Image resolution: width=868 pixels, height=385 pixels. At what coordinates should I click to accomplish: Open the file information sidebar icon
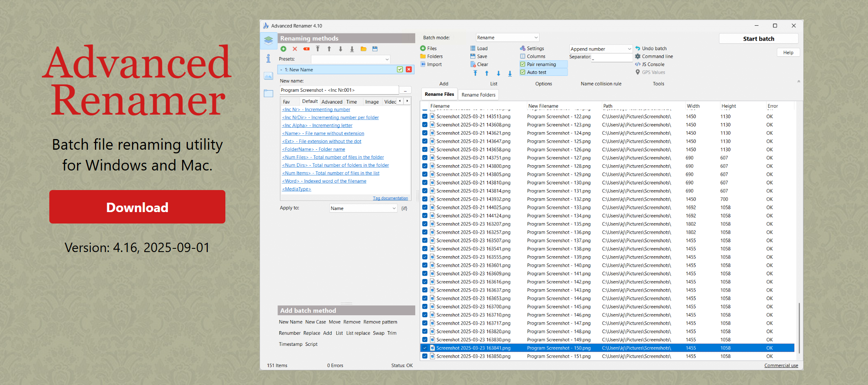[x=269, y=58]
